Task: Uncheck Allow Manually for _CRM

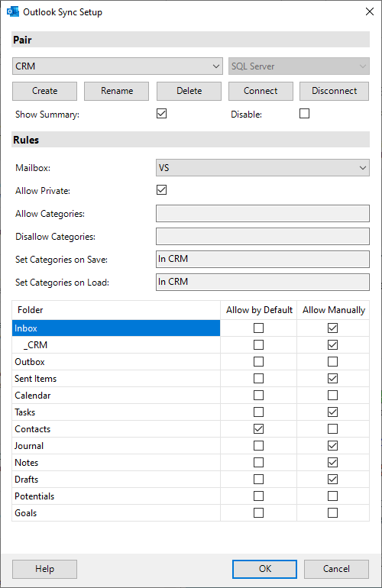Action: pyautogui.click(x=332, y=345)
